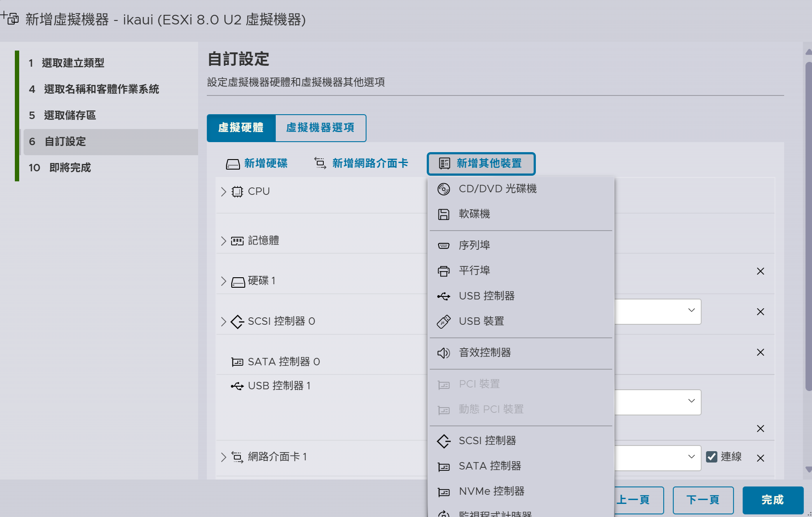This screenshot has height=517, width=812.
Task: Choose SCSI 控制器 menu entry
Action: [x=521, y=441]
